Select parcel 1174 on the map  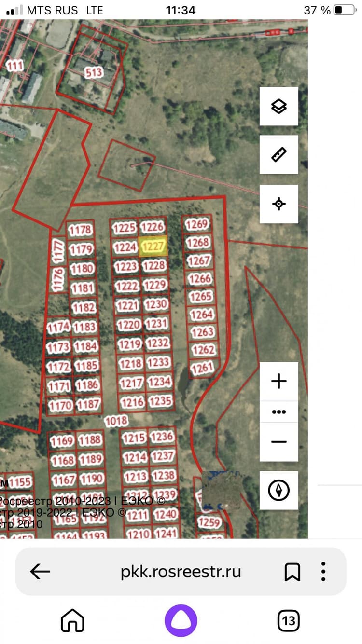click(59, 327)
